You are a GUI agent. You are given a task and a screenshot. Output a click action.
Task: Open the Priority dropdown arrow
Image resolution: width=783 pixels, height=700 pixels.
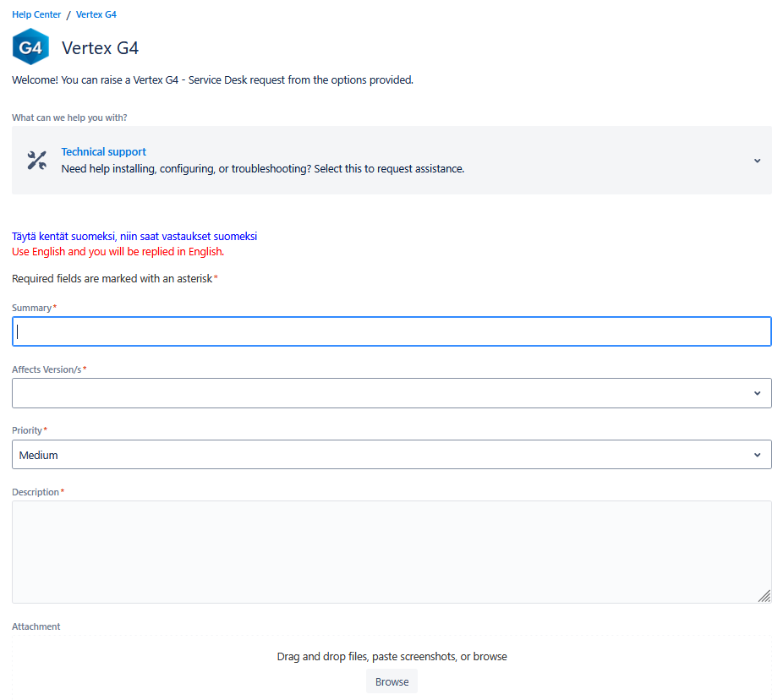coord(757,455)
